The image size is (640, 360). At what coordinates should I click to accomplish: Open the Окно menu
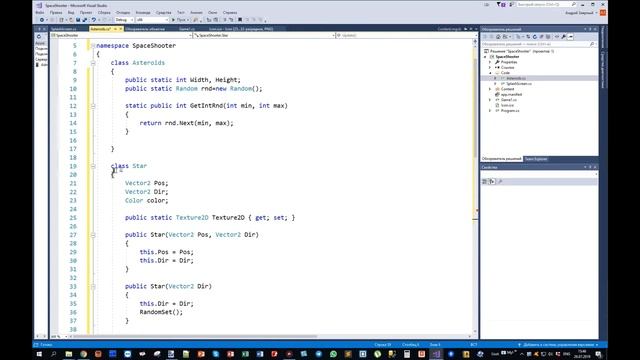click(x=213, y=13)
